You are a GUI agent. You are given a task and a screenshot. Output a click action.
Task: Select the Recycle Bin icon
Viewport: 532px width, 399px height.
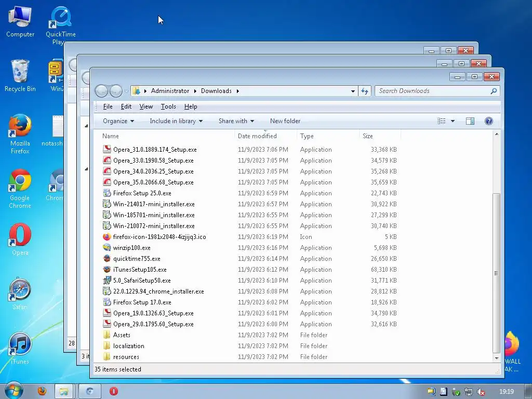pos(20,76)
